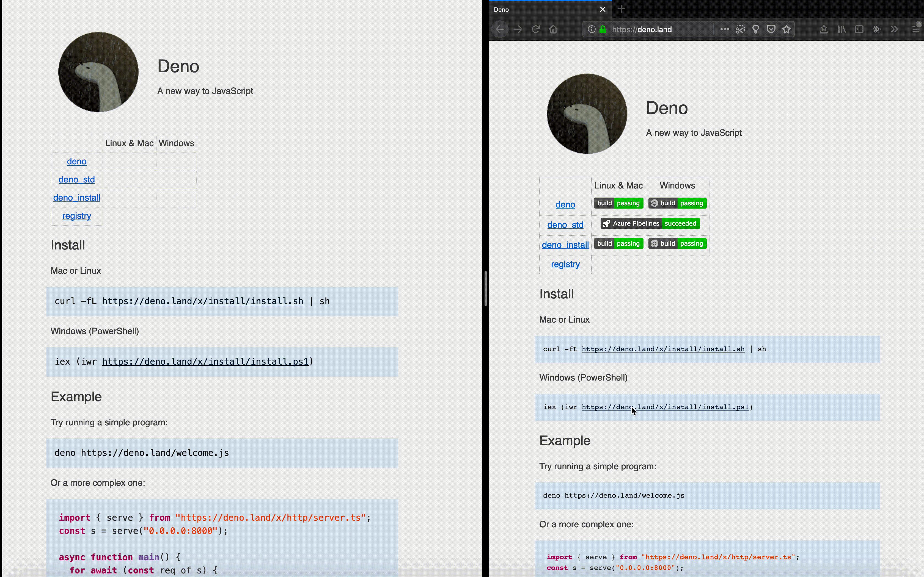Viewport: 924px width, 577px height.
Task: Select the Deno browser tab
Action: pyautogui.click(x=542, y=10)
